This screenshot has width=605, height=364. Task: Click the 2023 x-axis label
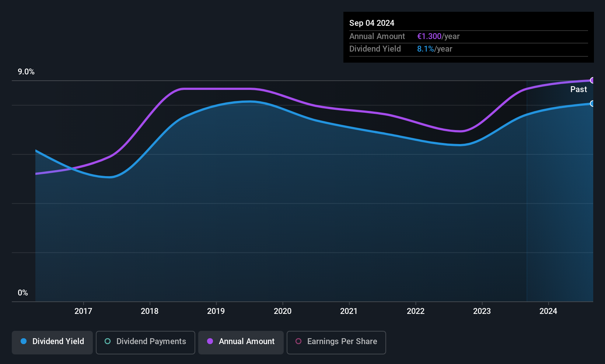click(x=482, y=311)
